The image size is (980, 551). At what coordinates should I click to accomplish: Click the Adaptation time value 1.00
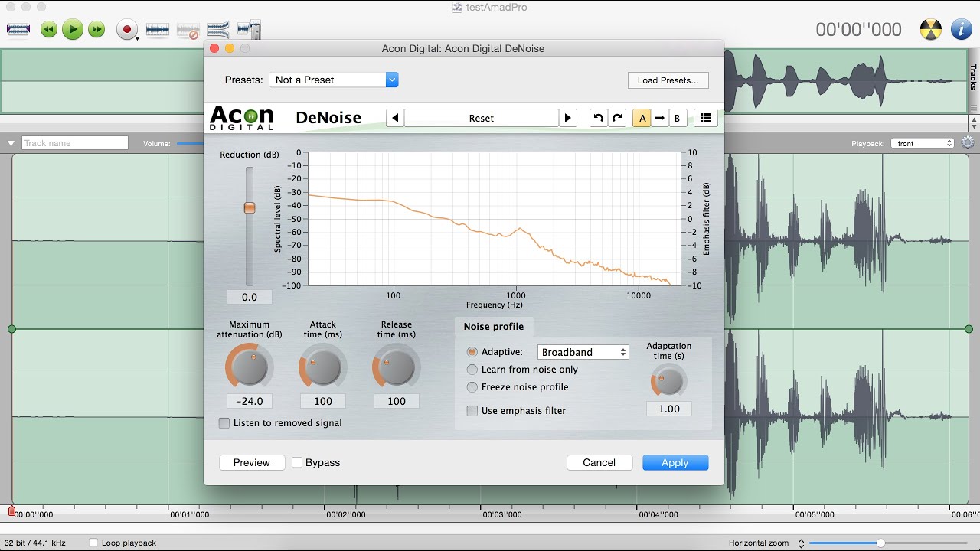(669, 409)
